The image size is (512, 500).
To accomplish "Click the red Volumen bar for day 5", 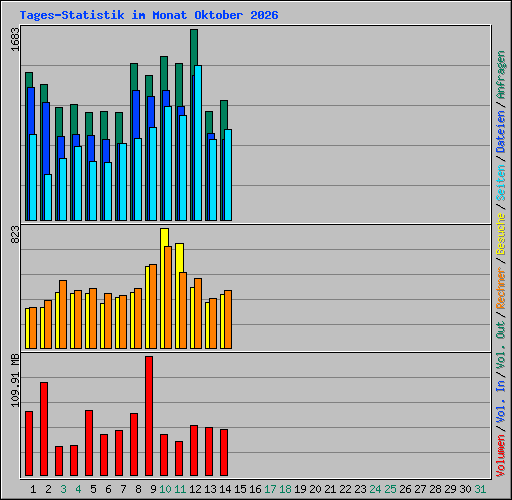I will click(x=89, y=443).
